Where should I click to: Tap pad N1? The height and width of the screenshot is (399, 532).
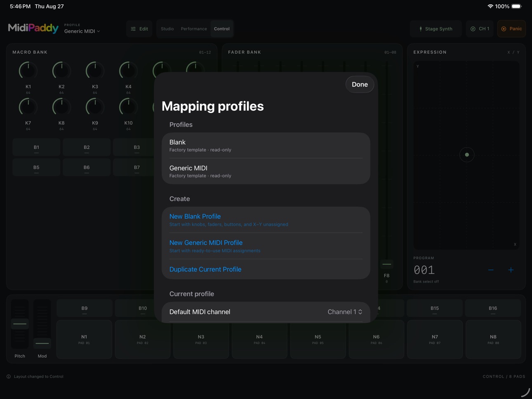(84, 339)
